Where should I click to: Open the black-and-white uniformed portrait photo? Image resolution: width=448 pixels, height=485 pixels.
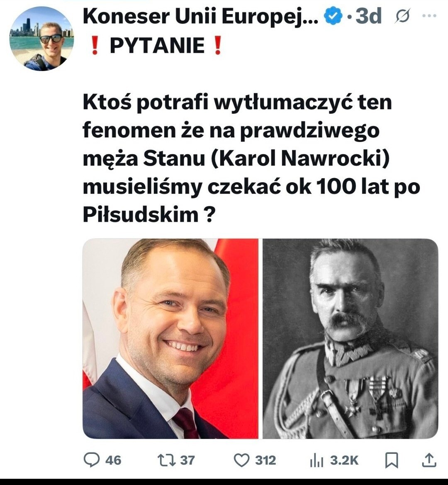click(x=351, y=338)
